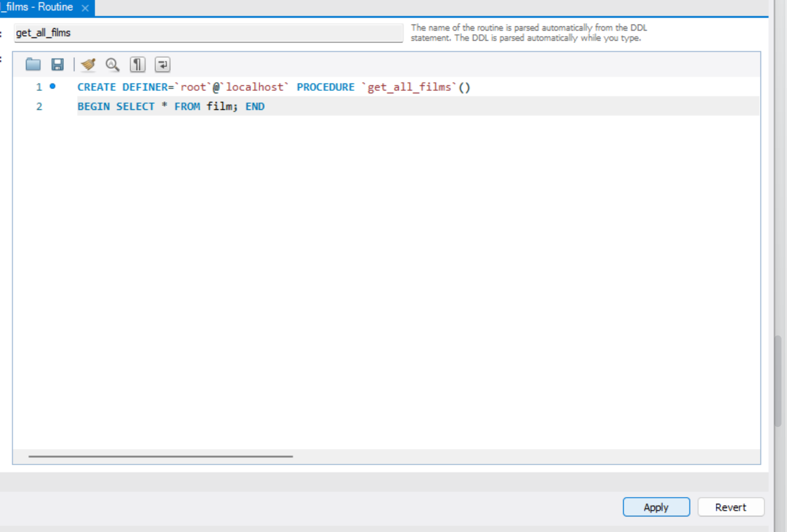Click the DEFINER keyword on line 1
The height and width of the screenshot is (532, 787).
tap(145, 87)
